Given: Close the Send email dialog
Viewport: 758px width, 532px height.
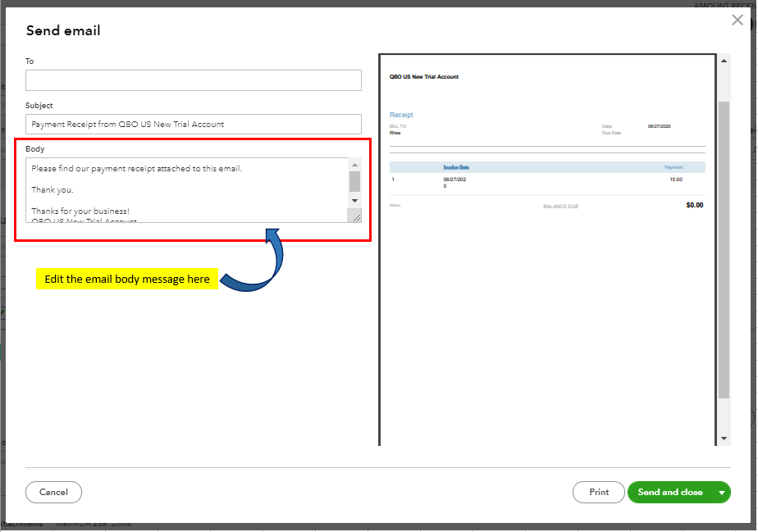Looking at the screenshot, I should [737, 20].
